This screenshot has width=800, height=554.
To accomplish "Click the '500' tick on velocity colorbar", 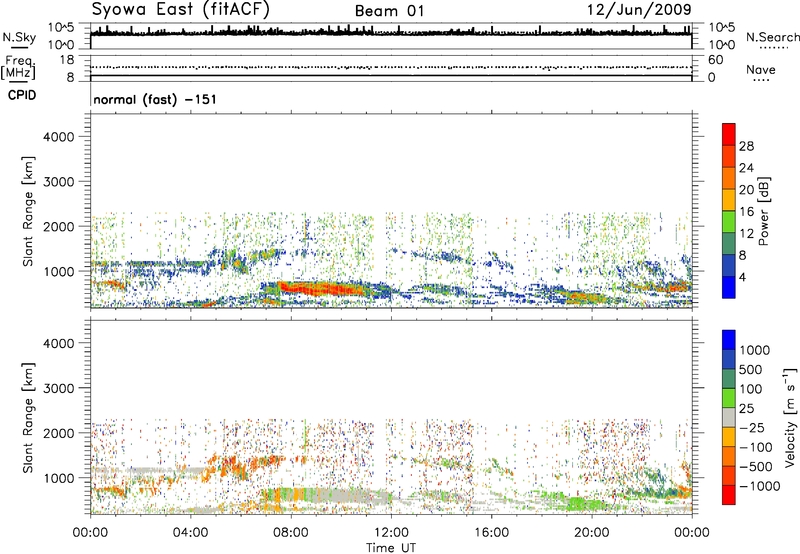I will click(751, 370).
